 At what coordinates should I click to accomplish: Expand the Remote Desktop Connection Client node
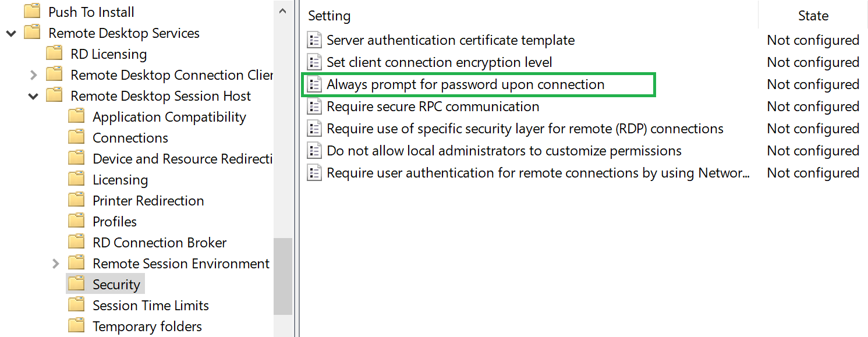click(x=33, y=75)
